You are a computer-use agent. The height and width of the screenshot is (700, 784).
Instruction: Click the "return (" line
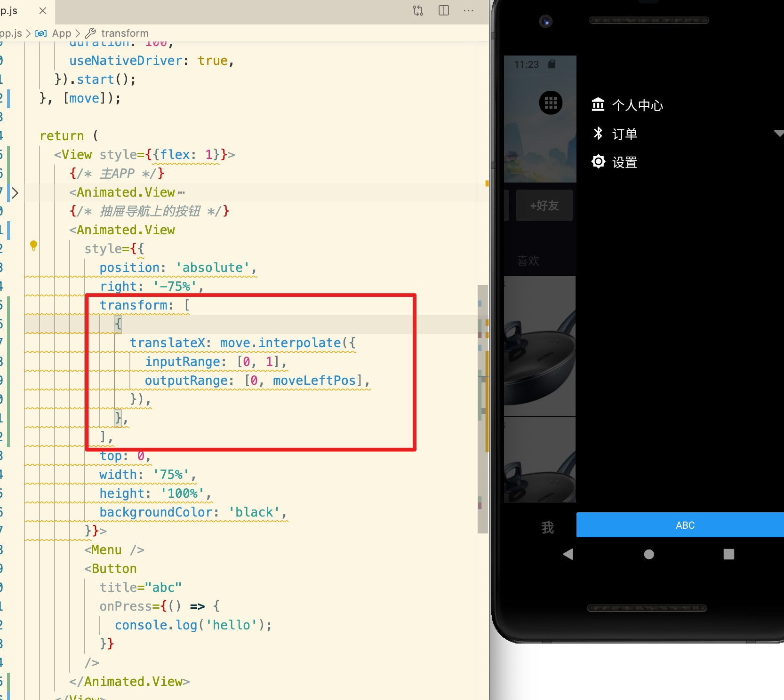pos(69,136)
